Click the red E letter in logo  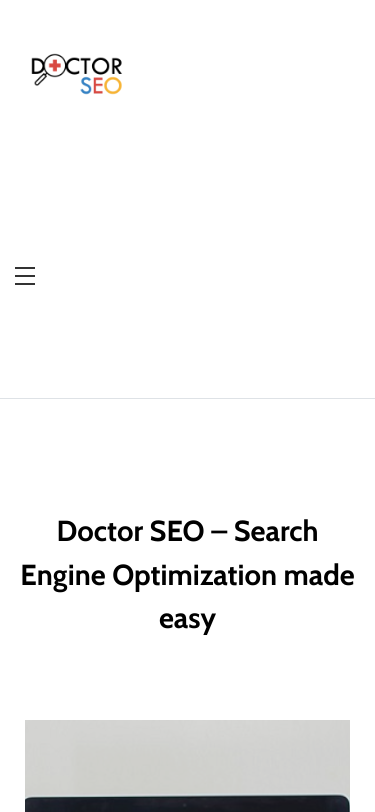(97, 86)
